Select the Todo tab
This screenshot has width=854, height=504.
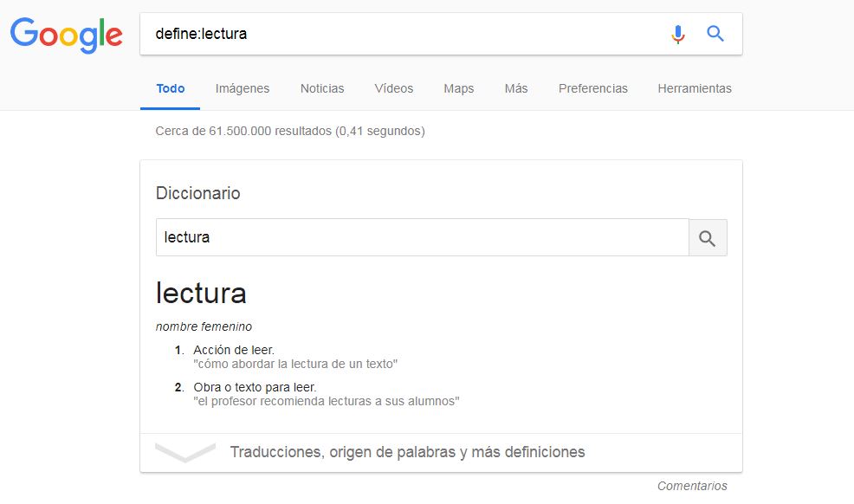(x=171, y=88)
